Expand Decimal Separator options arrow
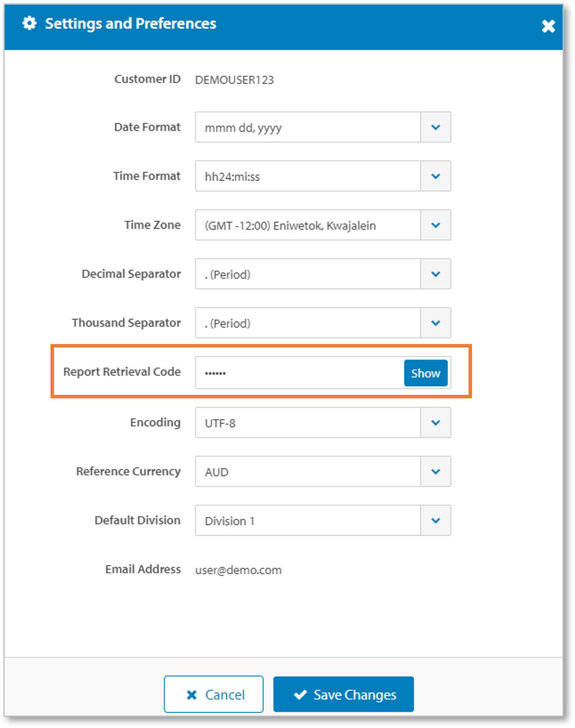The width and height of the screenshot is (575, 728). pyautogui.click(x=436, y=274)
